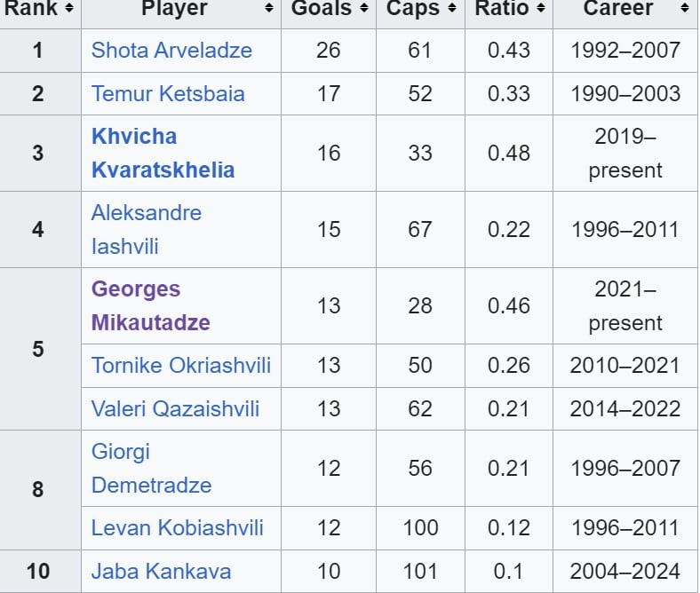Open Giorgi Demetradze player page
This screenshot has height=593, width=700.
click(x=151, y=468)
